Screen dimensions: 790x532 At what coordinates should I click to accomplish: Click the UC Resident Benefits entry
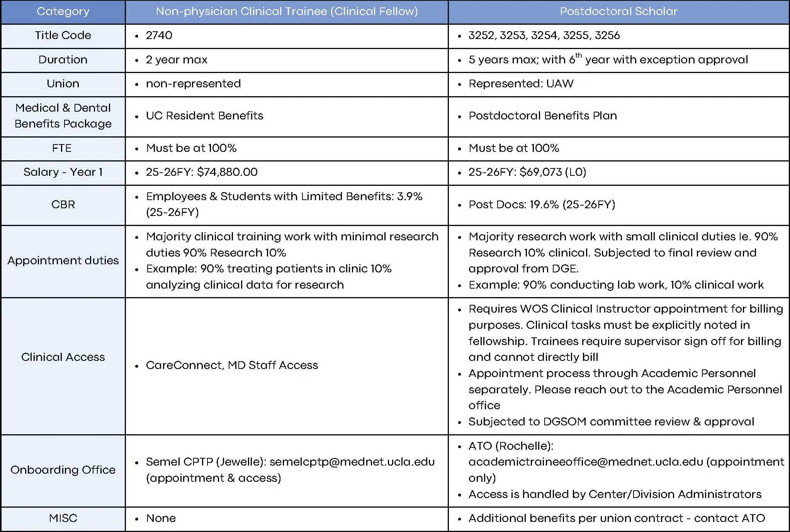(x=204, y=116)
